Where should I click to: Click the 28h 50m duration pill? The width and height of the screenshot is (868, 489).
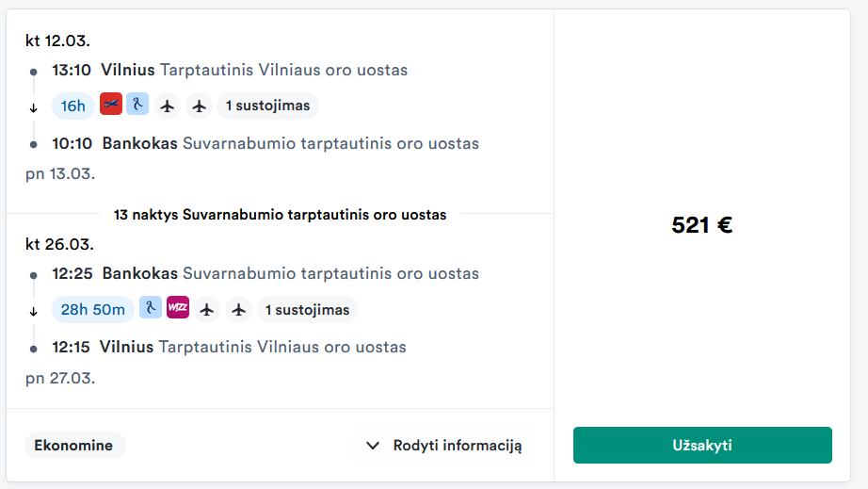tap(92, 309)
